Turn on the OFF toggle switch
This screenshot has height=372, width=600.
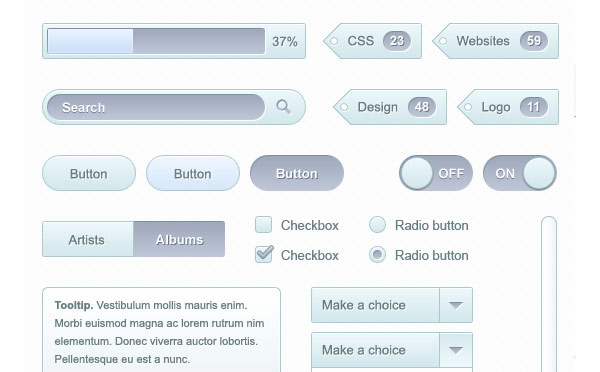click(x=436, y=173)
